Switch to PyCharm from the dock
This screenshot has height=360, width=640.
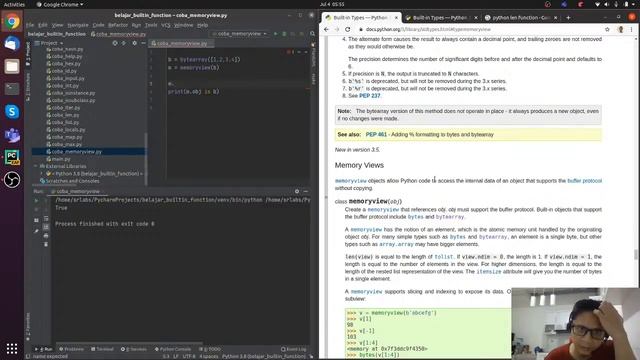12,157
